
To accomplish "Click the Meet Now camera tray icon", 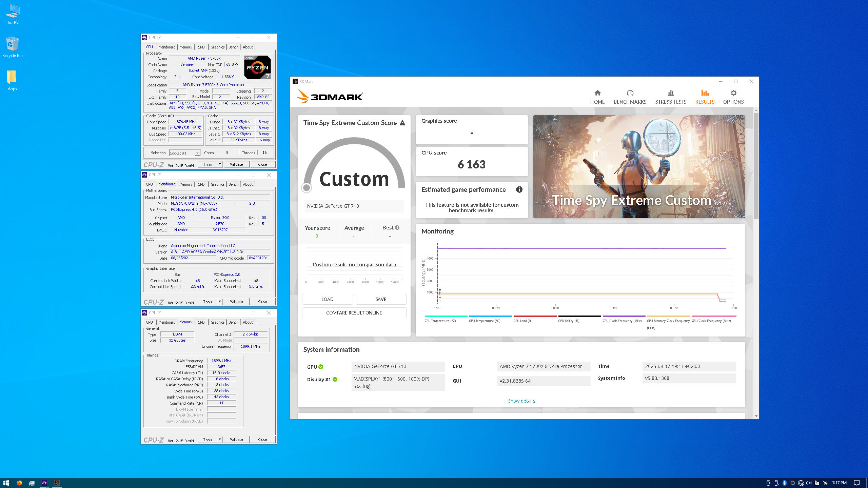I will (x=768, y=483).
